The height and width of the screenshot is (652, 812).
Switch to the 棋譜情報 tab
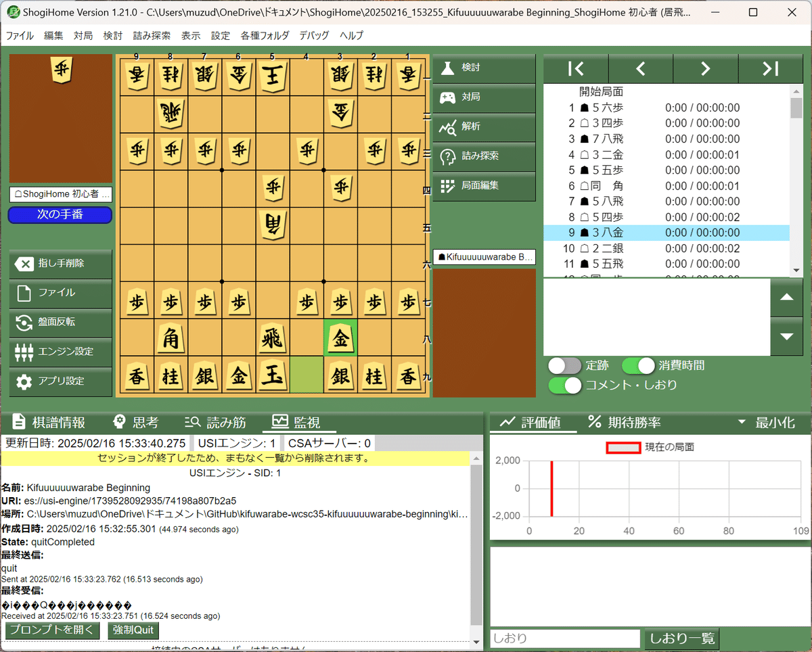pyautogui.click(x=49, y=422)
